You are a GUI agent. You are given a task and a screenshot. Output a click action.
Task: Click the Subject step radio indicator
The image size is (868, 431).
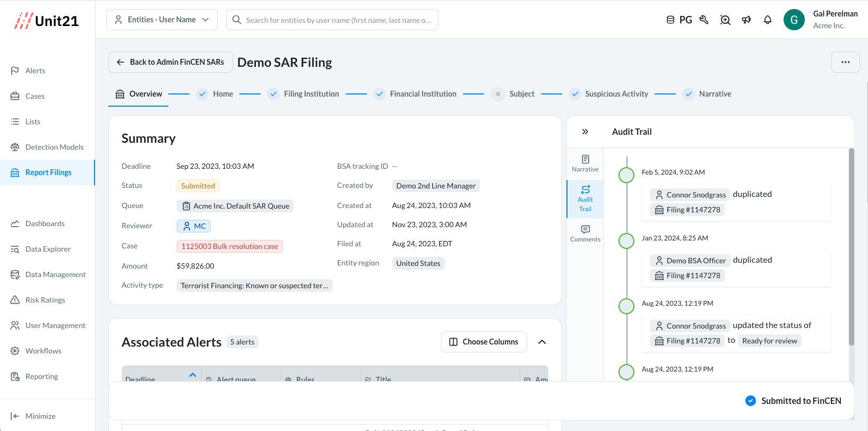click(497, 94)
